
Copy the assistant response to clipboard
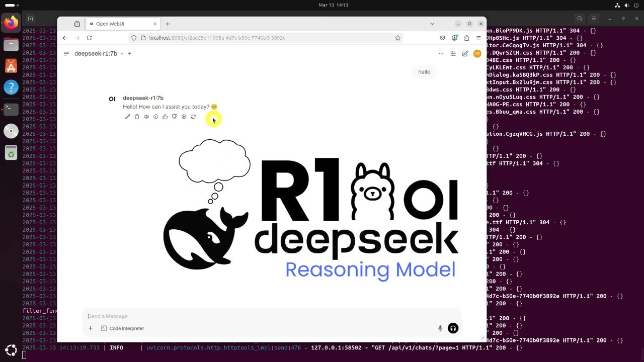(137, 117)
